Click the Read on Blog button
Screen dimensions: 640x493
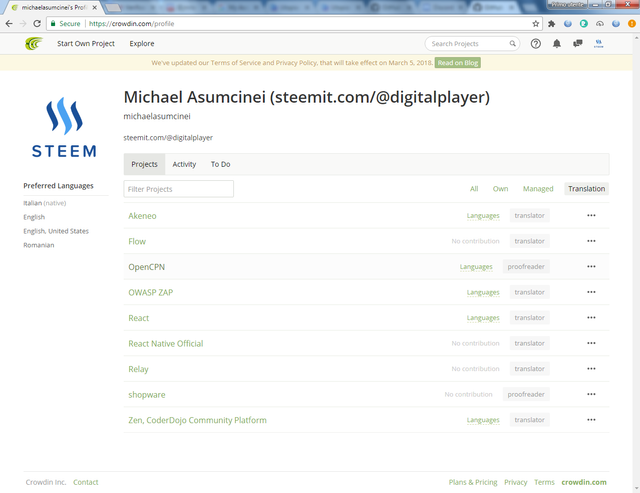click(458, 63)
